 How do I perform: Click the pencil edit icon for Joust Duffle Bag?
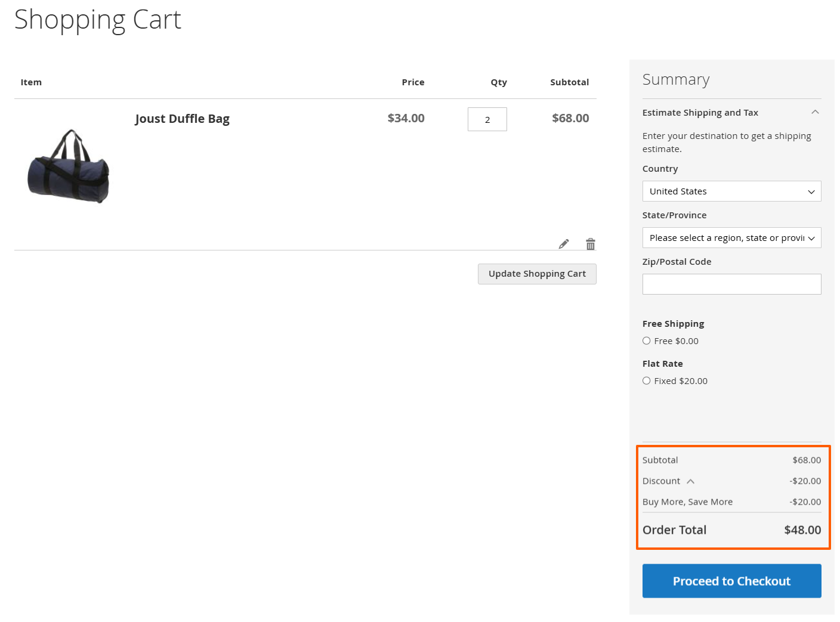coord(564,244)
